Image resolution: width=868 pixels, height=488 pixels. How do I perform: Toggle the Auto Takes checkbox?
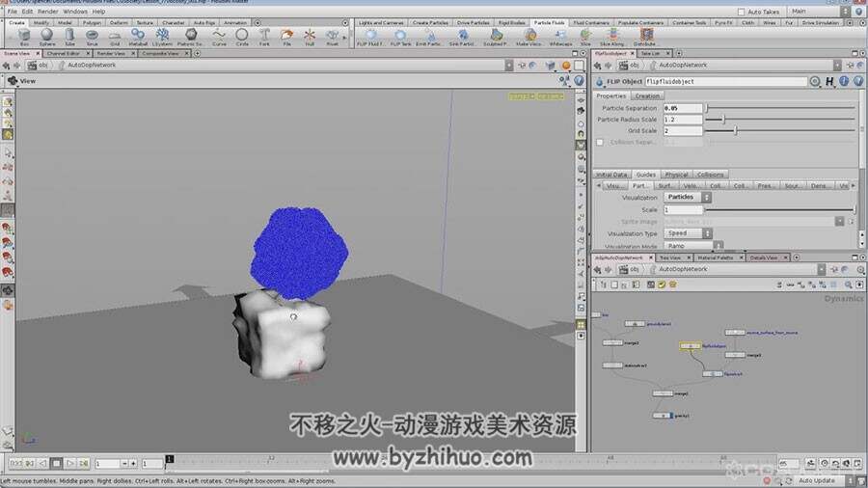(x=742, y=12)
